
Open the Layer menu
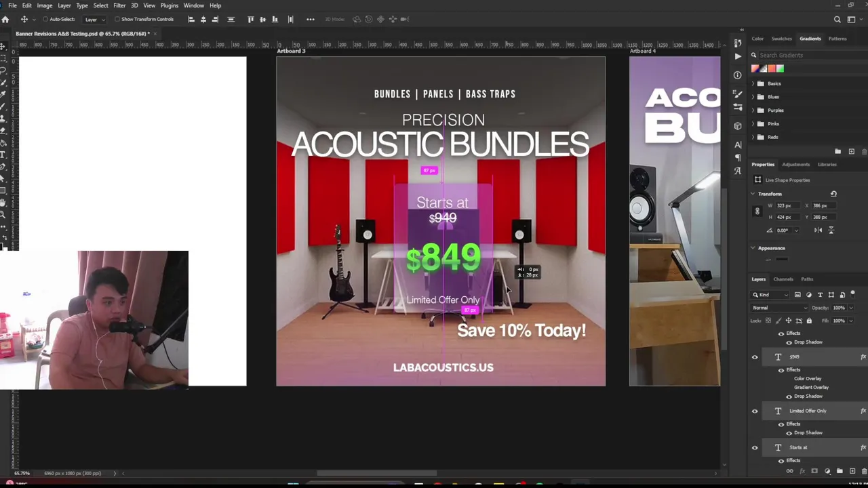[64, 5]
